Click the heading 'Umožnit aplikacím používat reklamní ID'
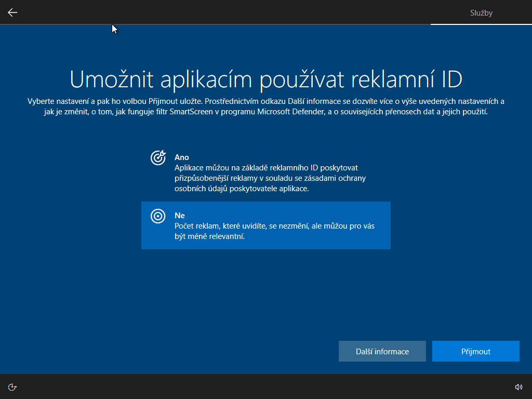This screenshot has height=399, width=532. tap(266, 79)
